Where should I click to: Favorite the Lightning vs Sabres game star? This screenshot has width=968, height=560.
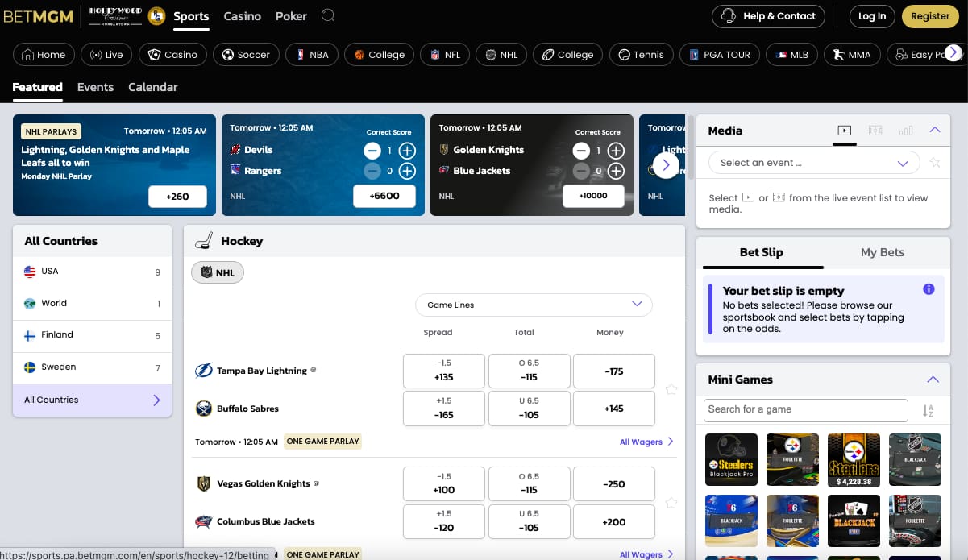click(x=671, y=389)
